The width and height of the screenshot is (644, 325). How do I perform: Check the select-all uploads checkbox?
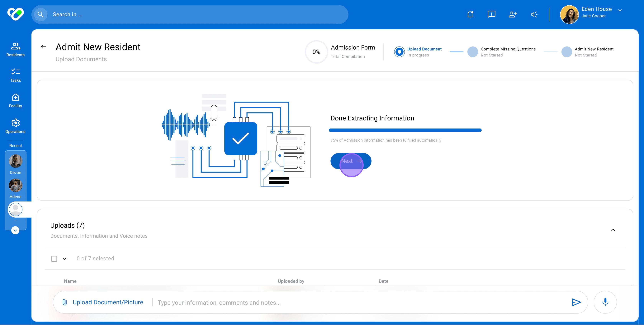tap(54, 259)
